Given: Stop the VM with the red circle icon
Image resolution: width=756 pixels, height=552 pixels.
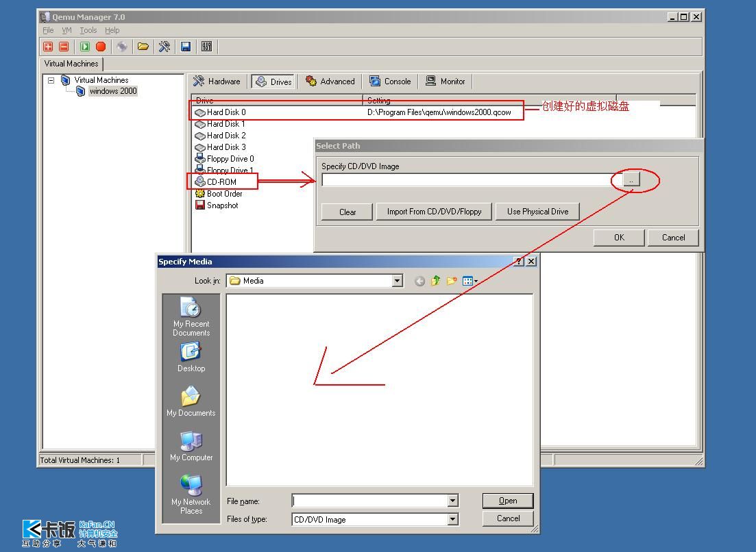Looking at the screenshot, I should [101, 47].
